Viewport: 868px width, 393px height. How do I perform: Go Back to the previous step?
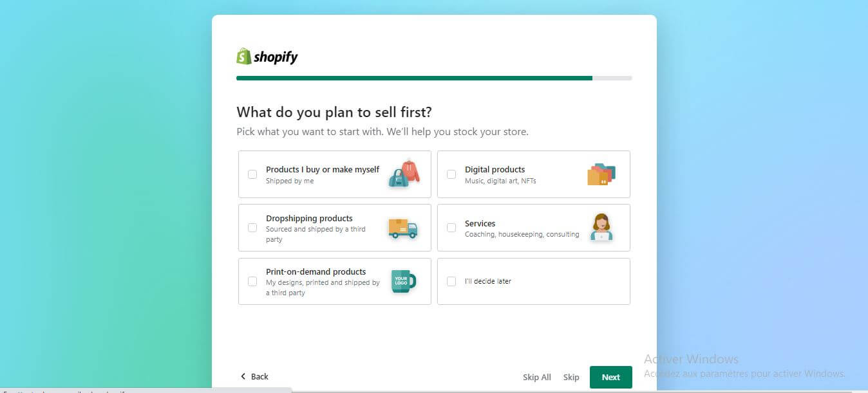point(259,376)
